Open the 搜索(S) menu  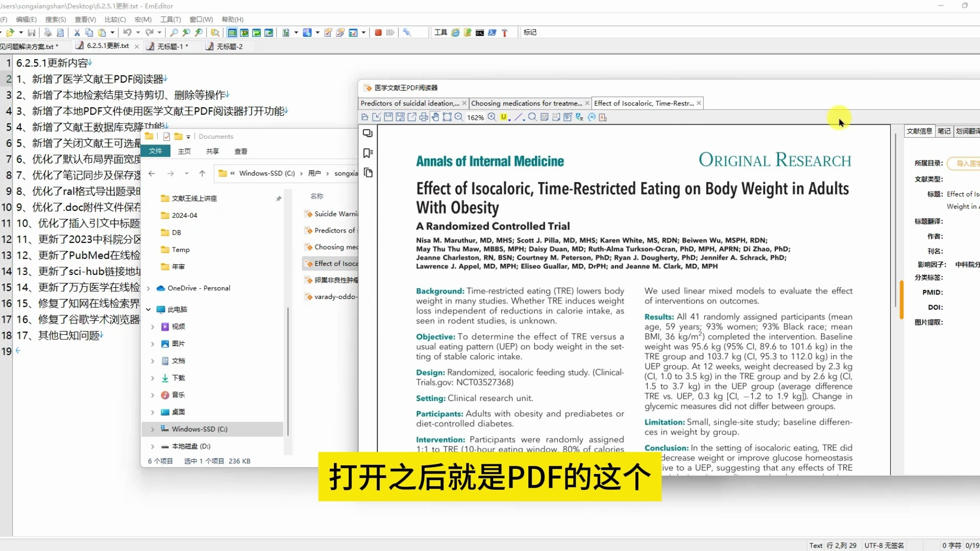tap(56, 19)
